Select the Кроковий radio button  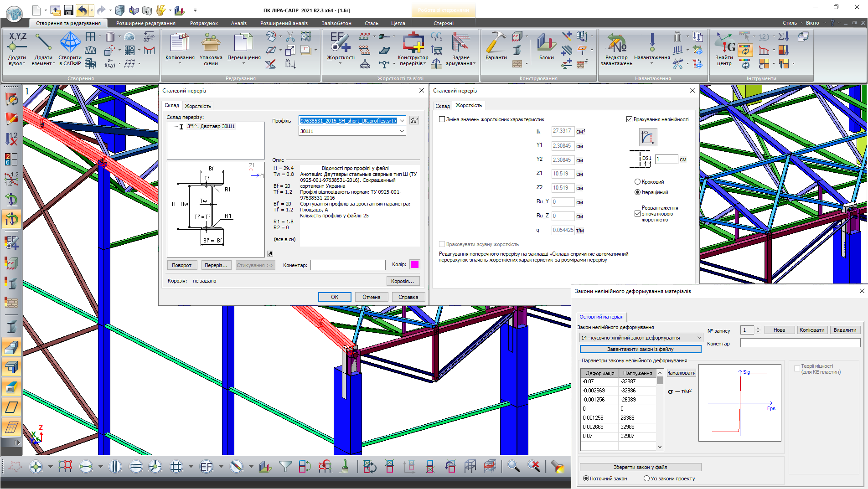tap(637, 182)
